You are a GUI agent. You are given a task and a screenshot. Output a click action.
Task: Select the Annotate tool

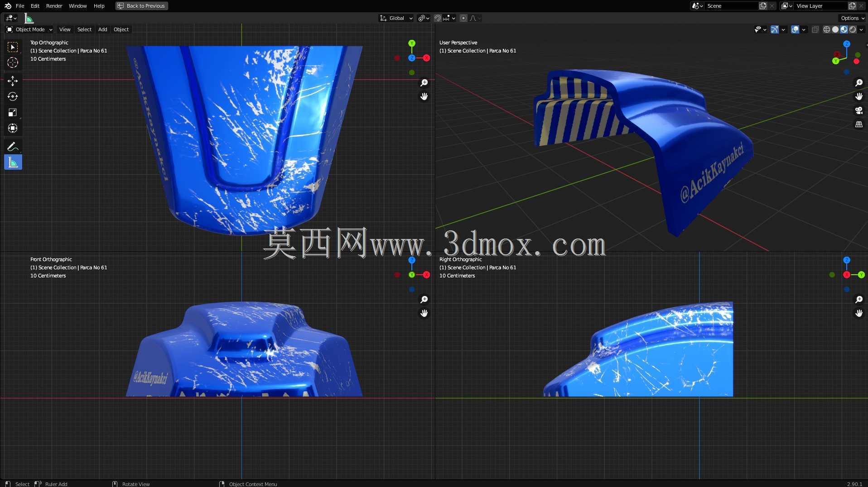click(13, 146)
